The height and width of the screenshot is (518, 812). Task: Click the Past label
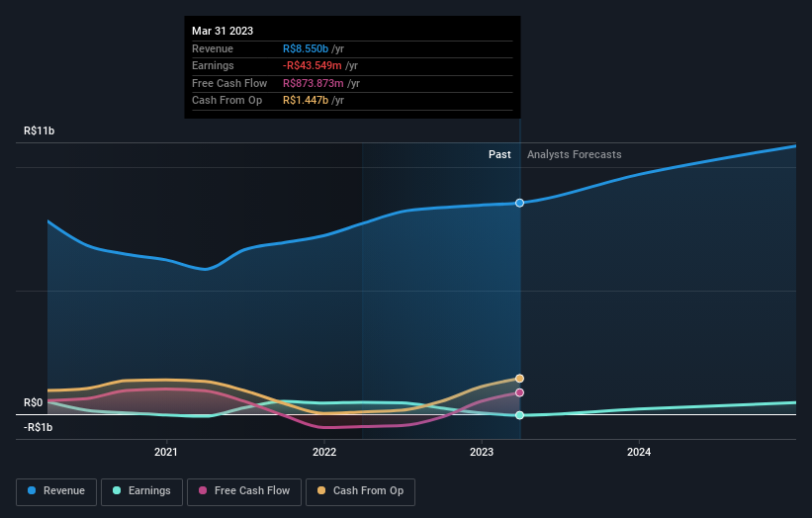499,154
